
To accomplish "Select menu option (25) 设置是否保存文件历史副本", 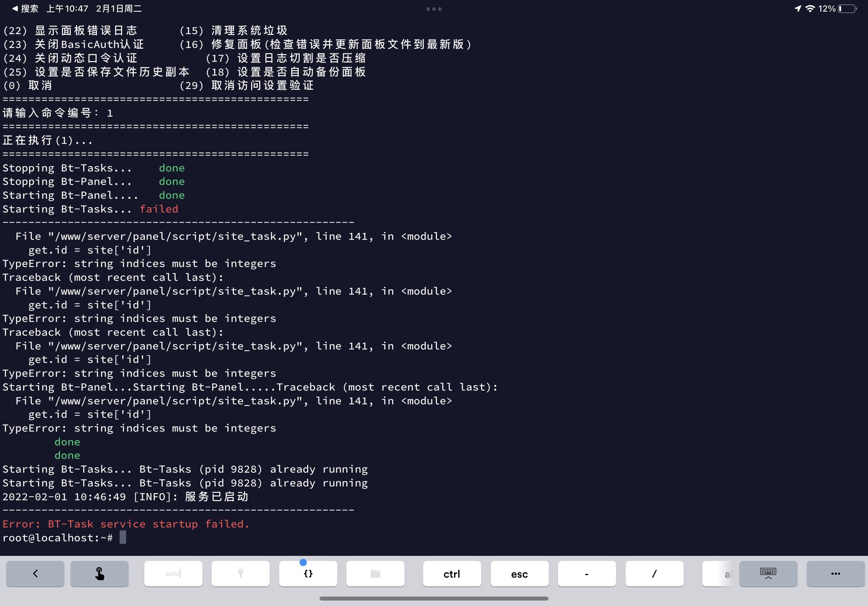I will tap(96, 72).
